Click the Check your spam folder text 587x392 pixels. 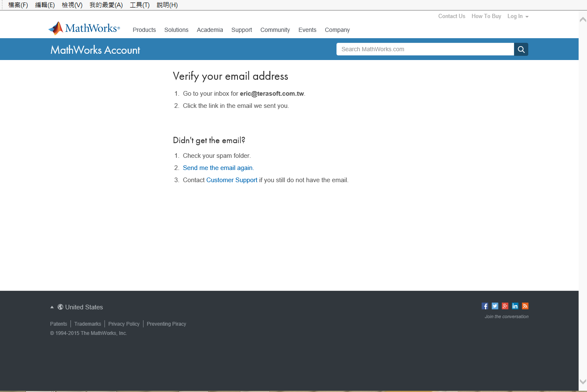pyautogui.click(x=217, y=156)
